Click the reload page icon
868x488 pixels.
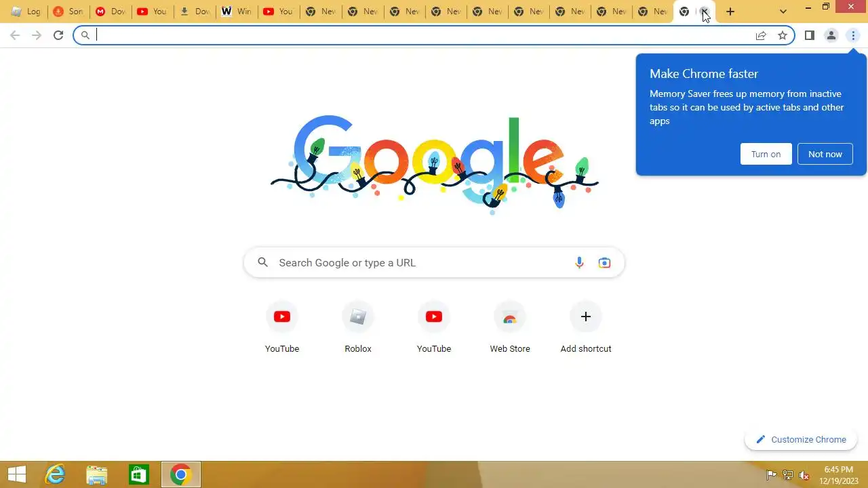[x=58, y=35]
